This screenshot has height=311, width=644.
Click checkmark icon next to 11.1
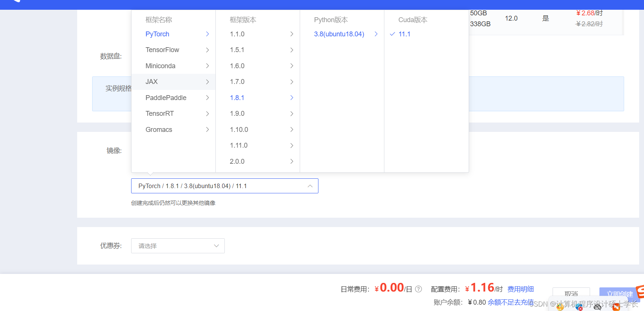pyautogui.click(x=393, y=34)
